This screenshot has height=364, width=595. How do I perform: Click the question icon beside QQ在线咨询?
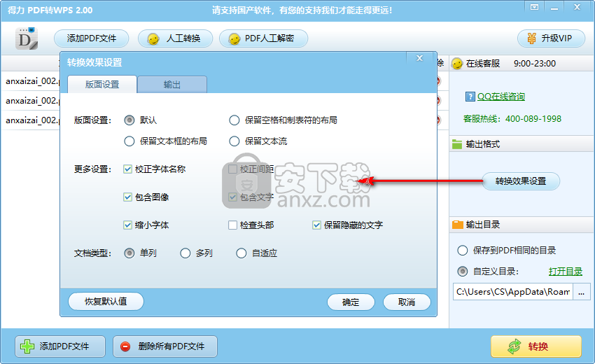pos(470,97)
